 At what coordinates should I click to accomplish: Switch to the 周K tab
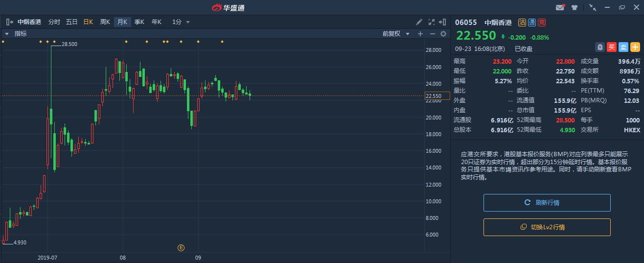(x=105, y=22)
